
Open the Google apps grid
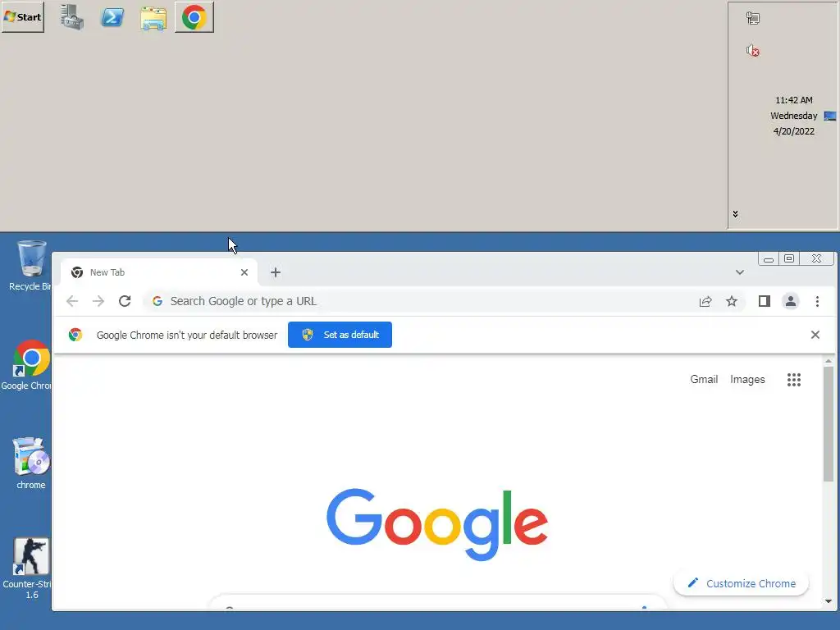[x=794, y=380]
